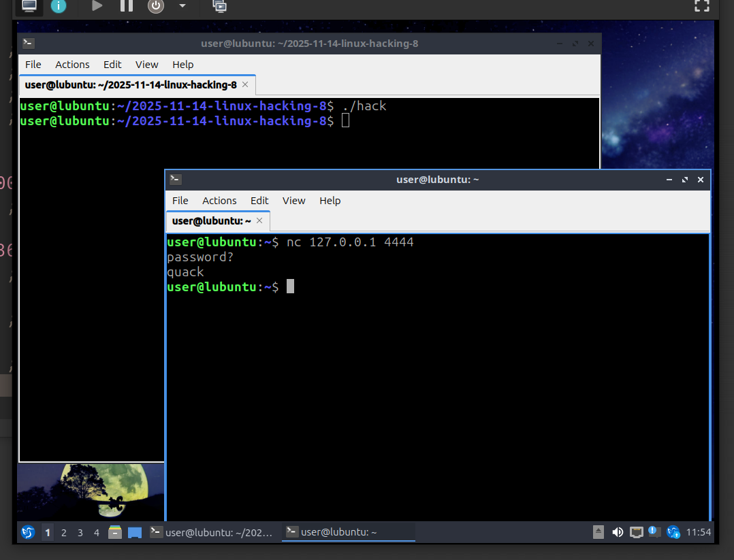Click the removable media eject icon in tray

[598, 532]
